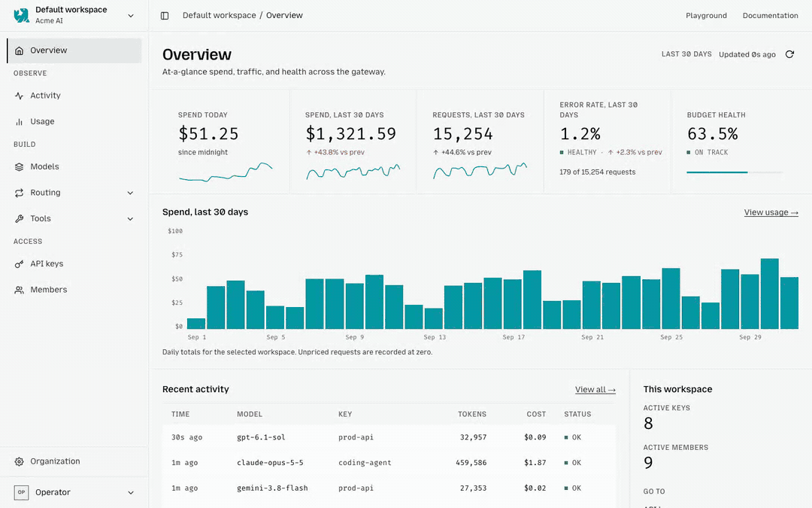This screenshot has width=812, height=508.
Task: Click the Active Keys count 8
Action: point(648,424)
